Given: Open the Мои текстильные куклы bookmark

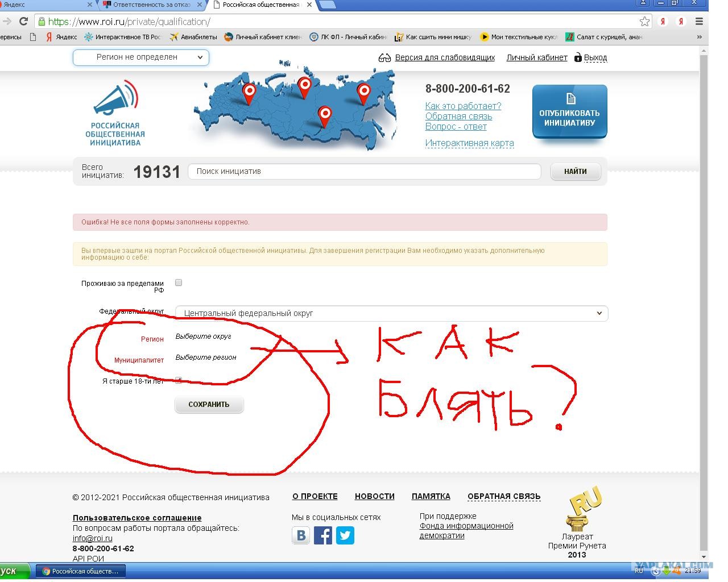Looking at the screenshot, I should coord(519,37).
